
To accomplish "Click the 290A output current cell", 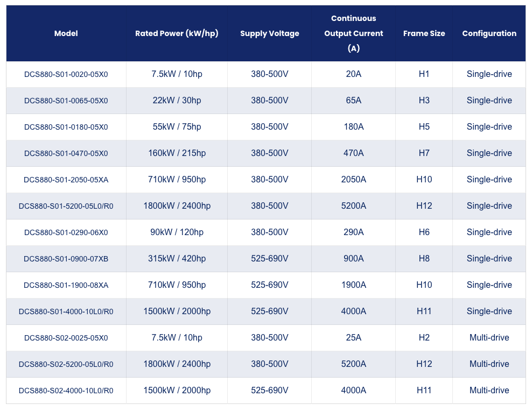I will [x=354, y=232].
